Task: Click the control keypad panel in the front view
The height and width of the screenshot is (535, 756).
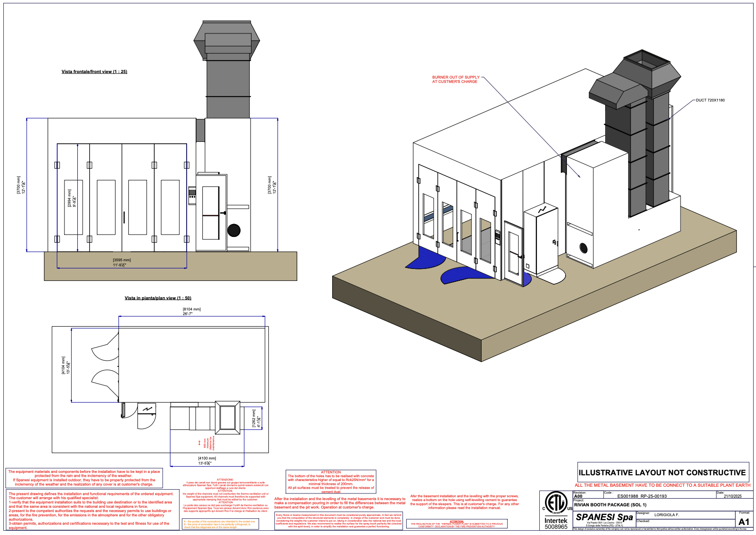Action: click(192, 195)
